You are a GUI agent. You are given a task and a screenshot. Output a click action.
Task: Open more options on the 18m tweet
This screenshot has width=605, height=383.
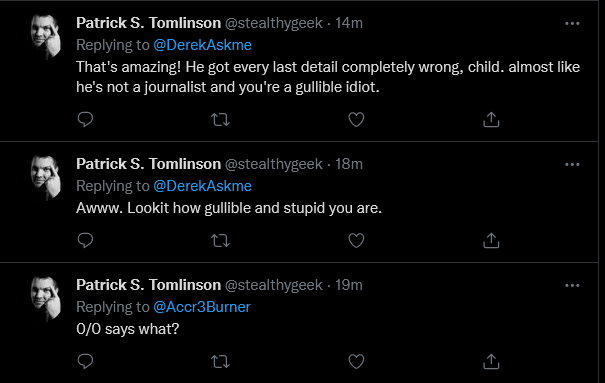pyautogui.click(x=572, y=165)
